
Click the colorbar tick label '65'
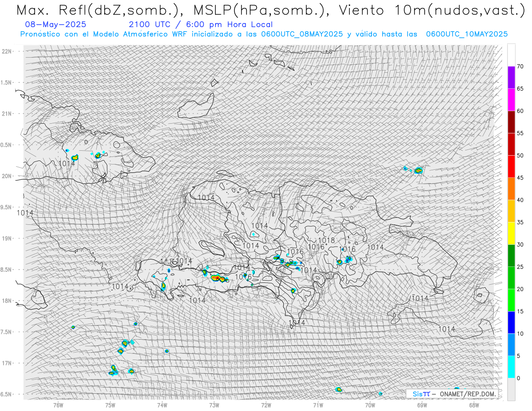(x=520, y=89)
